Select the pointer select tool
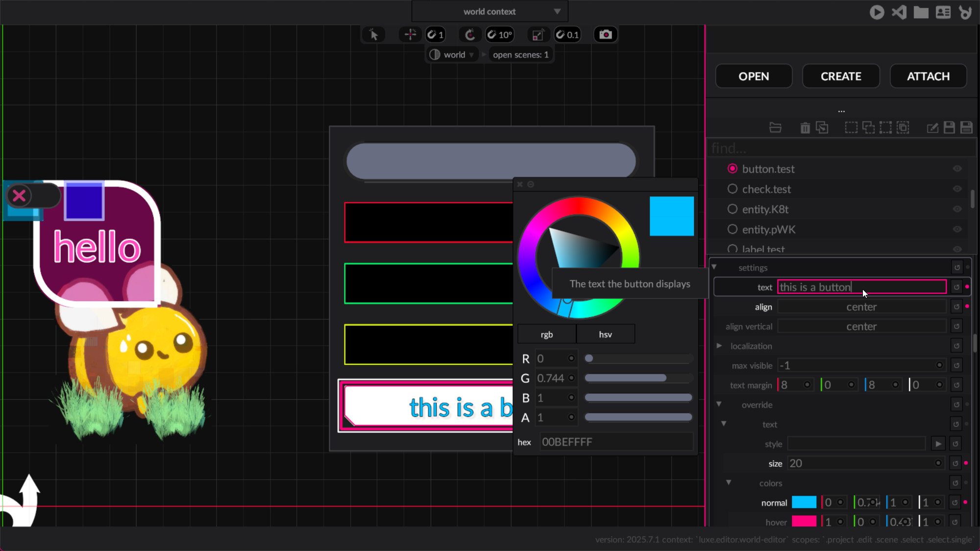 pos(374,35)
